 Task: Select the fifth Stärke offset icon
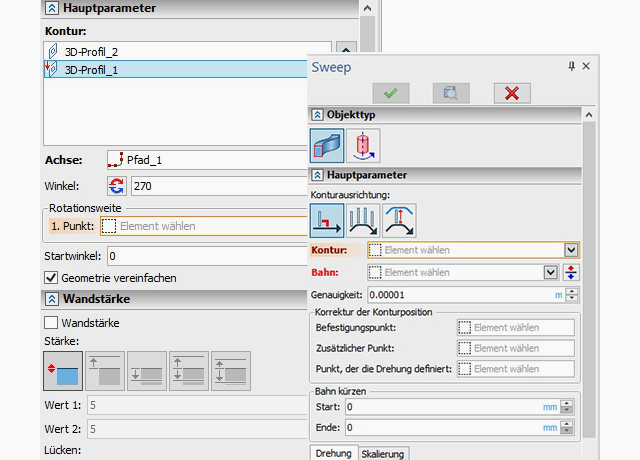click(x=231, y=371)
